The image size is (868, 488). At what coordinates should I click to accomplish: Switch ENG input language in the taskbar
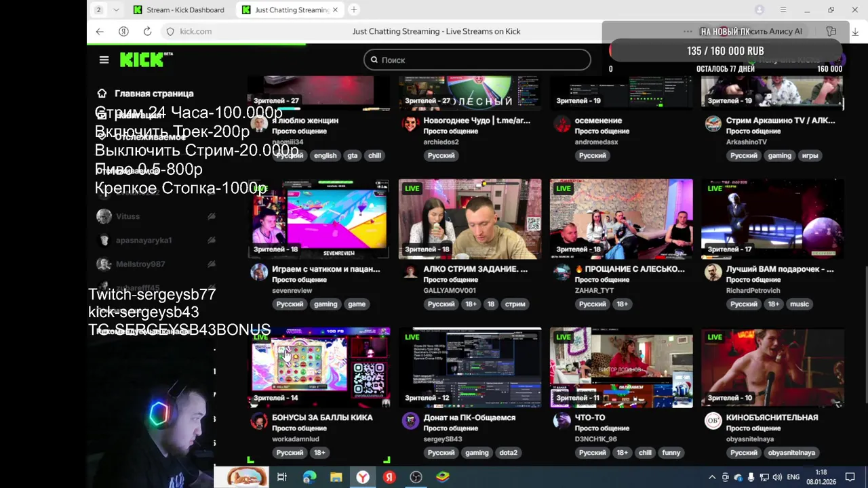coord(793,477)
